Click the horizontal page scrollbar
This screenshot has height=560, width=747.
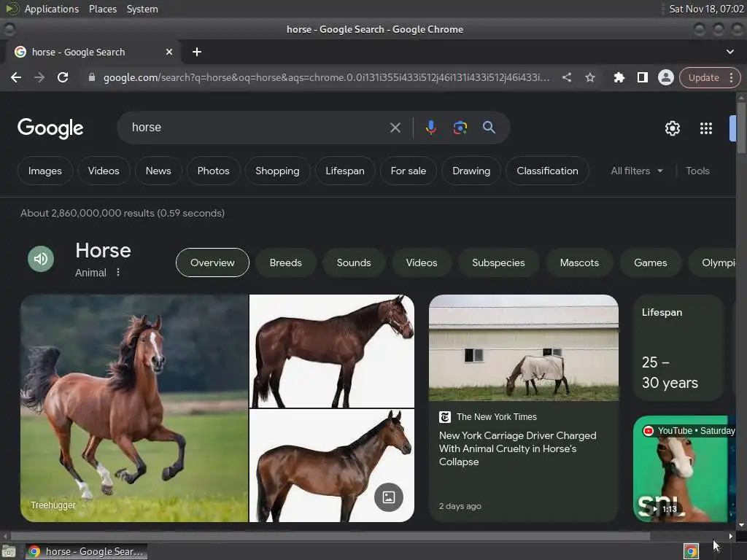[x=330, y=536]
